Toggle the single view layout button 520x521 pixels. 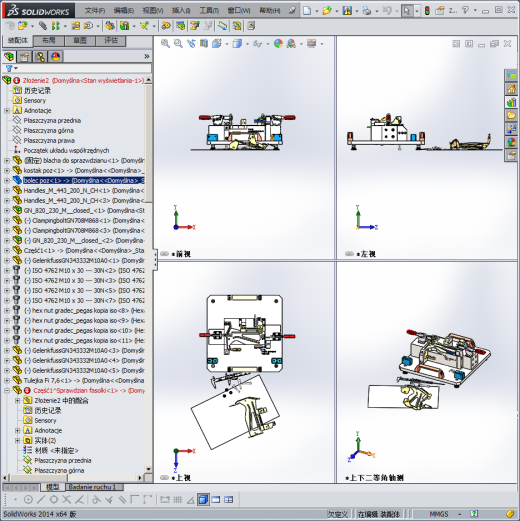point(203,499)
